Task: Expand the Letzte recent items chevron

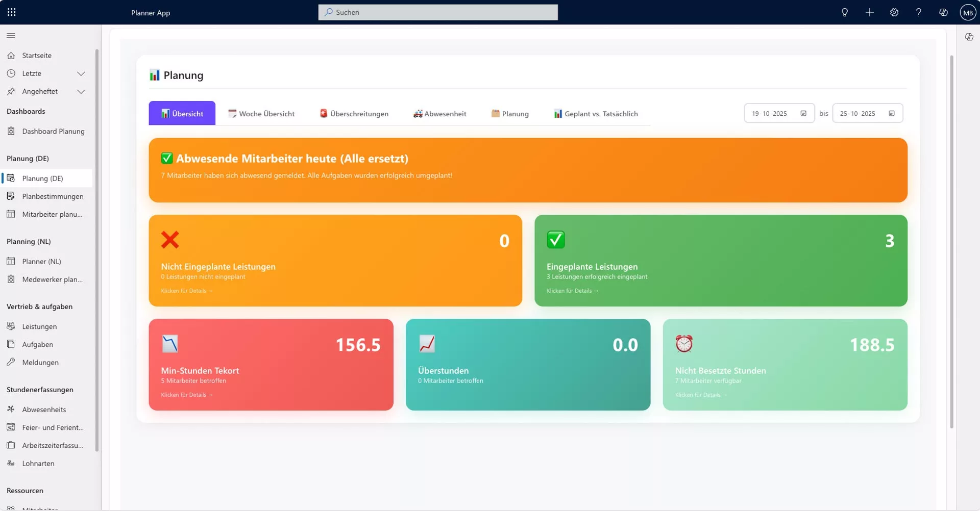Action: (81, 73)
